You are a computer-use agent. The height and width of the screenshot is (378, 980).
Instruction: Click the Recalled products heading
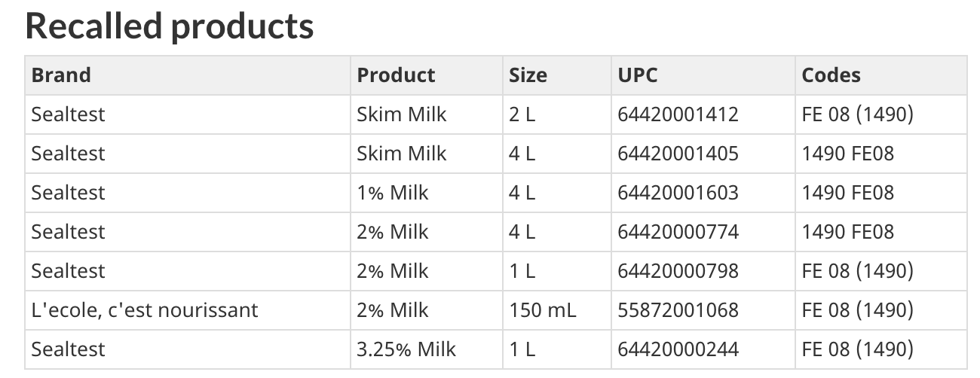coord(170,26)
